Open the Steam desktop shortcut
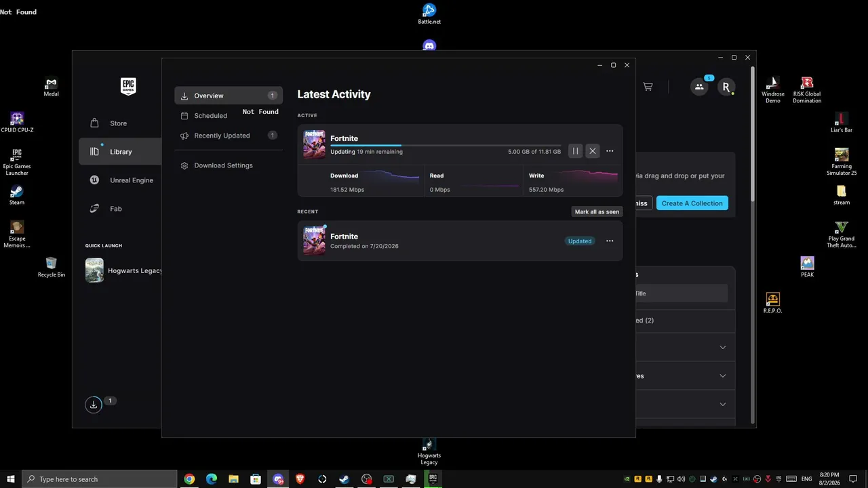 (17, 195)
